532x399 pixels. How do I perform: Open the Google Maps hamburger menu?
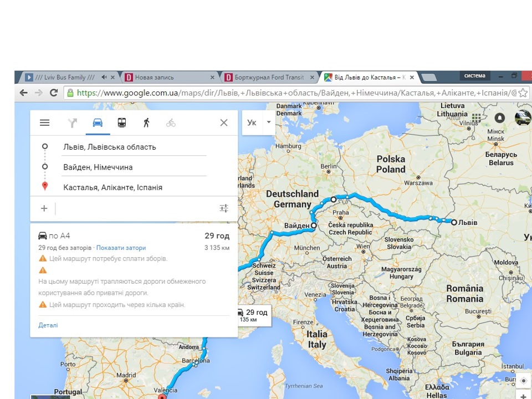[44, 122]
